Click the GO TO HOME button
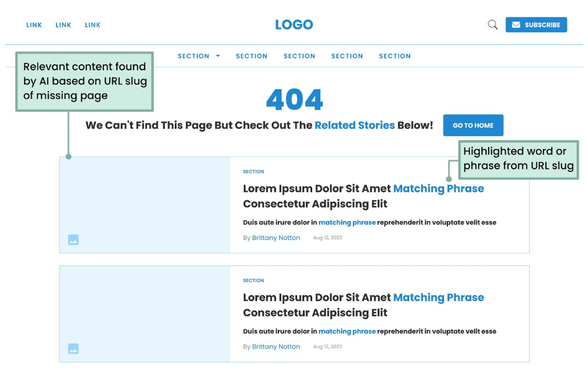Image resolution: width=588 pixels, height=375 pixels. tap(473, 125)
